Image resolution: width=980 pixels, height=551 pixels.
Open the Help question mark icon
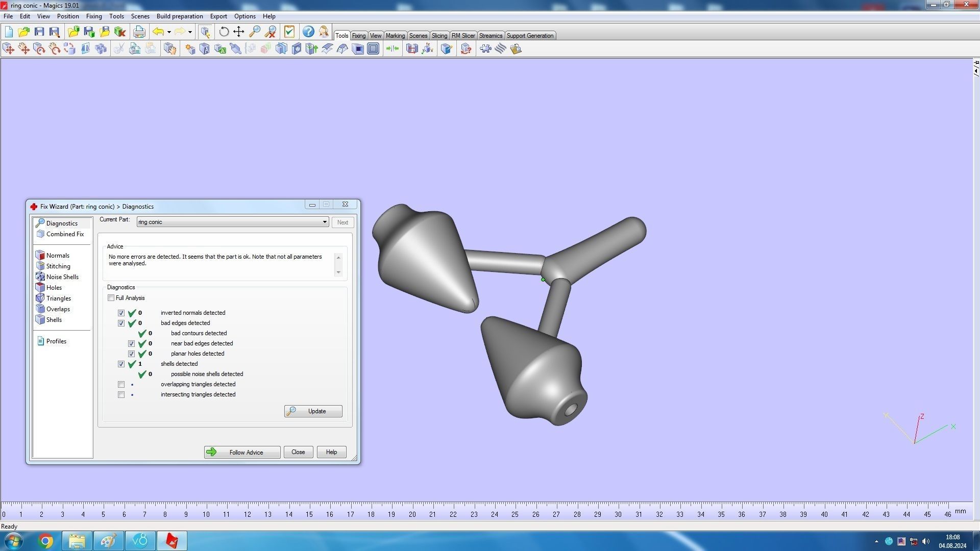point(308,32)
